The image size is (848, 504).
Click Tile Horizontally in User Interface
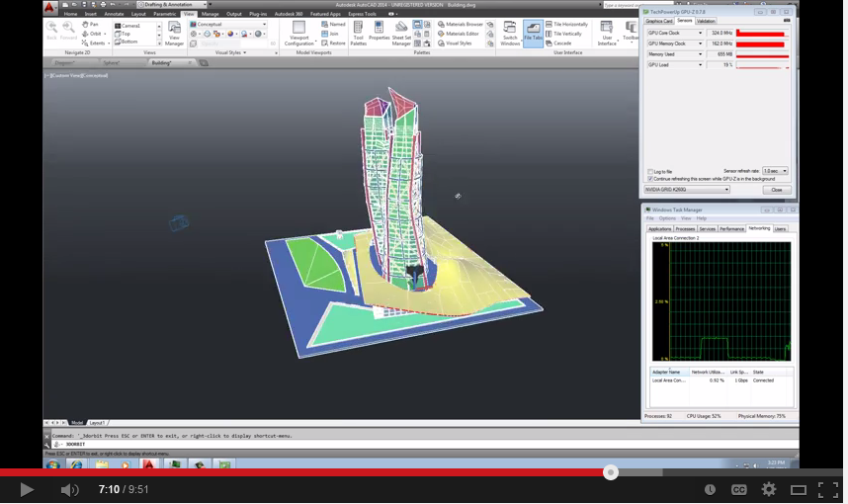tap(567, 24)
